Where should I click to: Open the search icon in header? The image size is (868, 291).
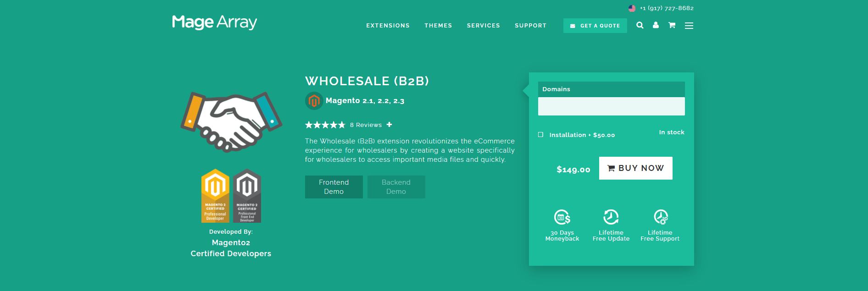point(640,25)
